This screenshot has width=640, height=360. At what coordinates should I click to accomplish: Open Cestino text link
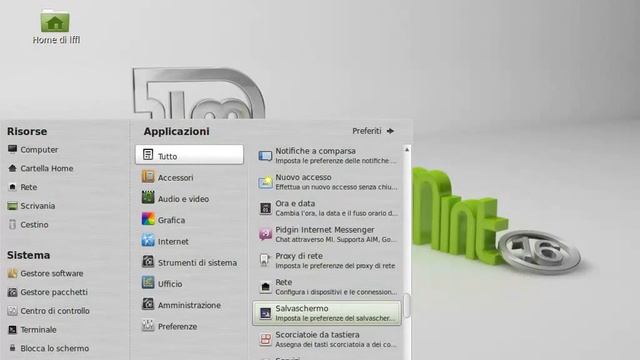coord(34,224)
